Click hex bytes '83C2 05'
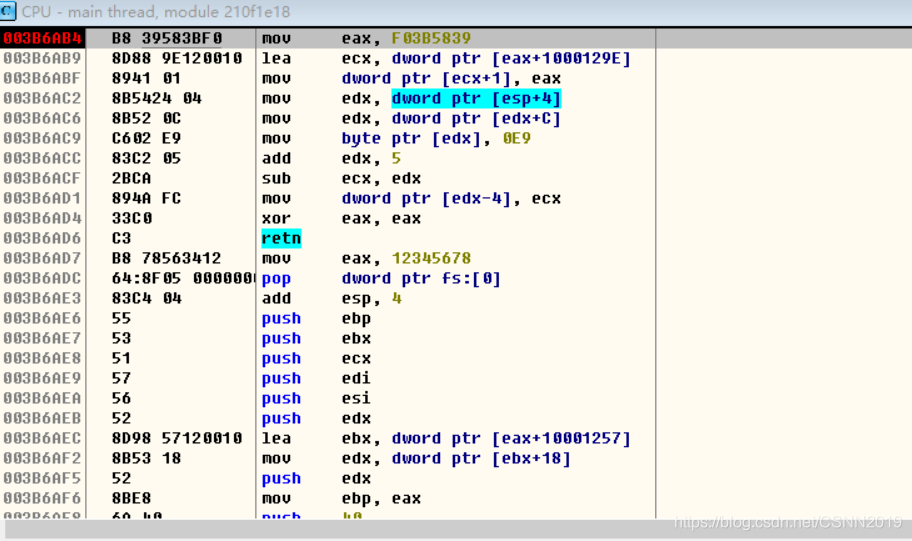912x541 pixels. pyautogui.click(x=147, y=158)
